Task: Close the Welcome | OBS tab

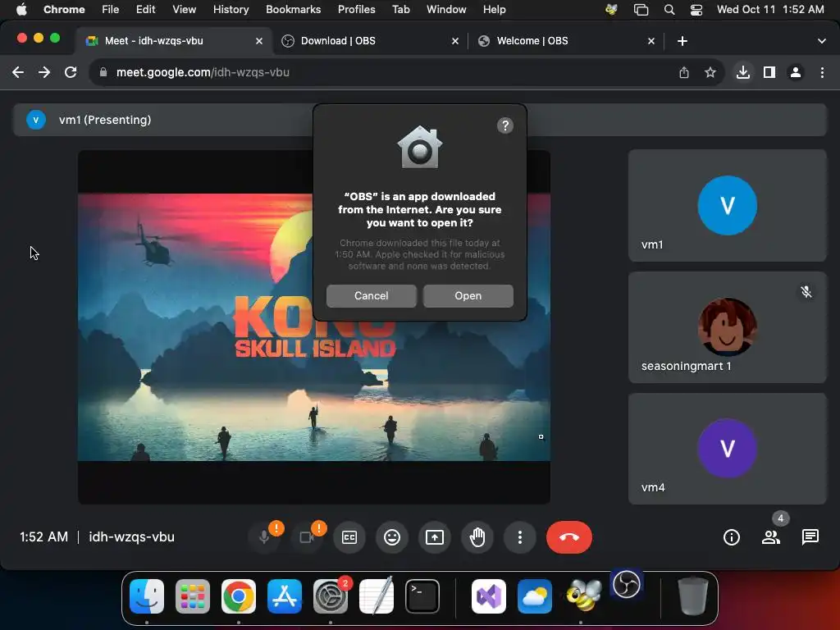Action: click(651, 41)
